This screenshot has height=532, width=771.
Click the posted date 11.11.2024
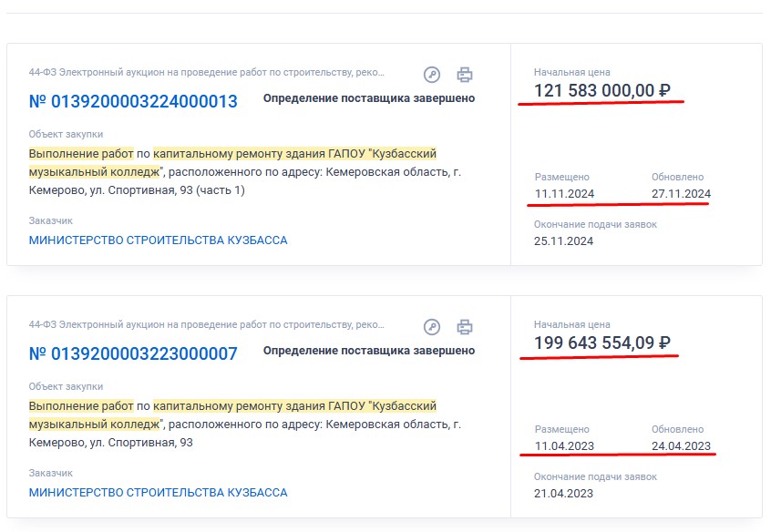point(564,193)
